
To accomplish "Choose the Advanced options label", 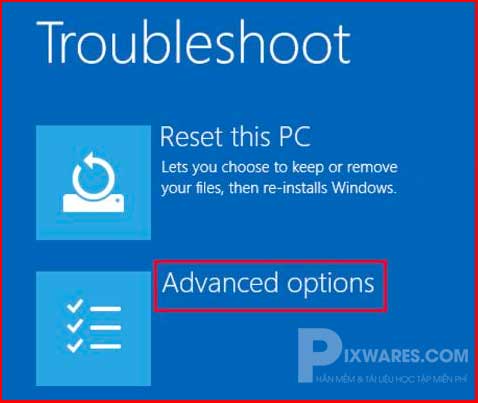I will tap(268, 284).
